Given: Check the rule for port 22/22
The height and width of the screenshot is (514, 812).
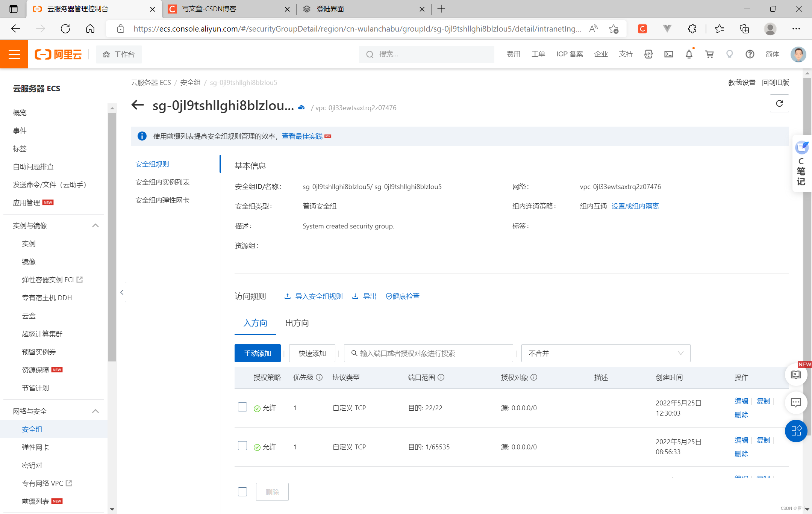Looking at the screenshot, I should 242,407.
